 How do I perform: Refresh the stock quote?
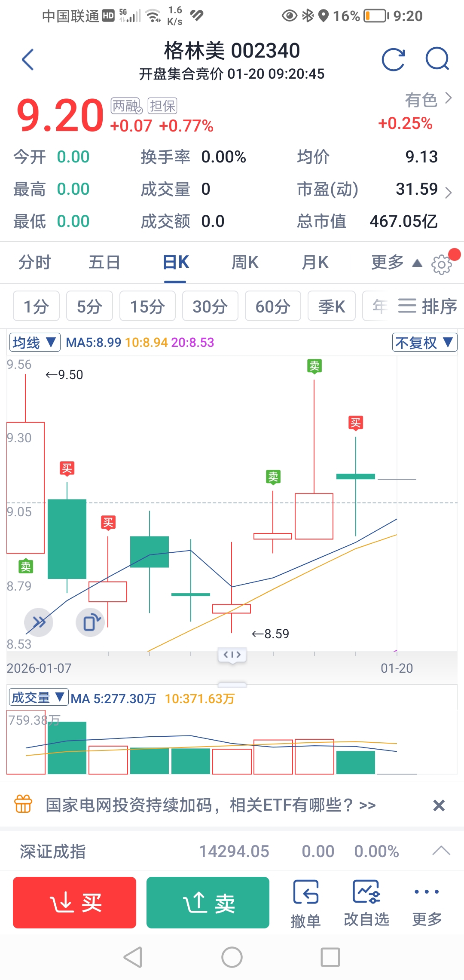393,59
